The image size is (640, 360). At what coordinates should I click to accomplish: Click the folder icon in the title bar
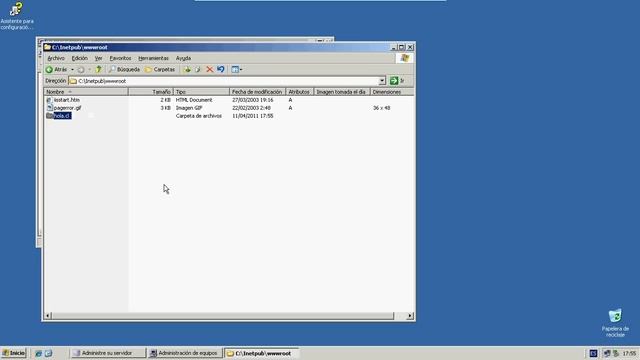coord(47,47)
